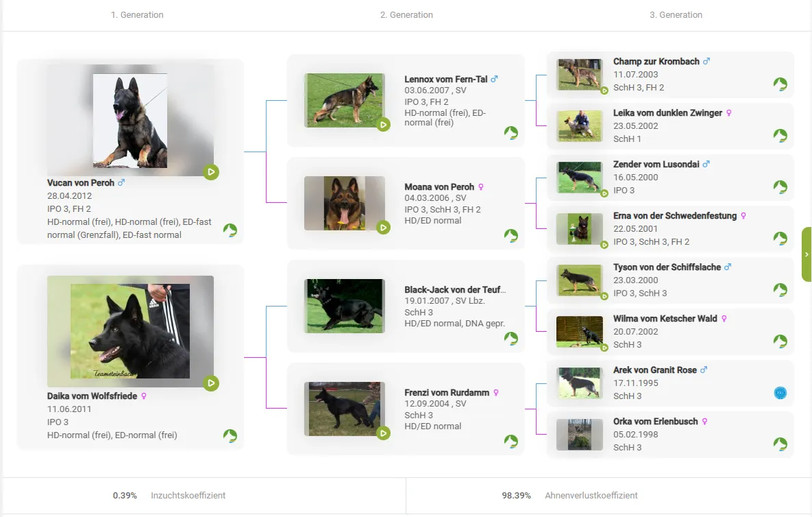Select the 1. Generation column header
The width and height of the screenshot is (812, 517).
[137, 14]
